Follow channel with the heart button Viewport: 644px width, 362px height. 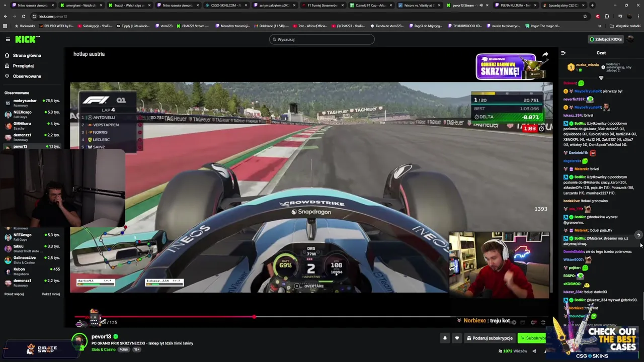[x=457, y=338]
